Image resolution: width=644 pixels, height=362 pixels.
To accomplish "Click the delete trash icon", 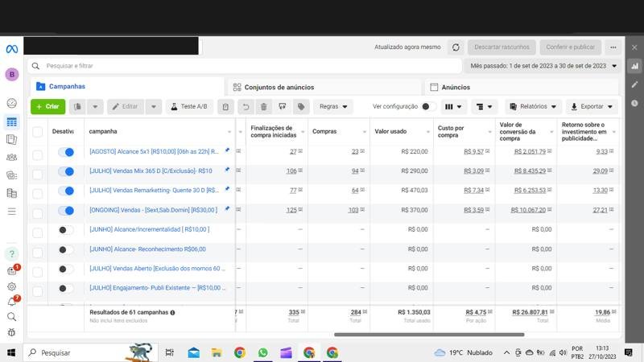I will pos(264,107).
